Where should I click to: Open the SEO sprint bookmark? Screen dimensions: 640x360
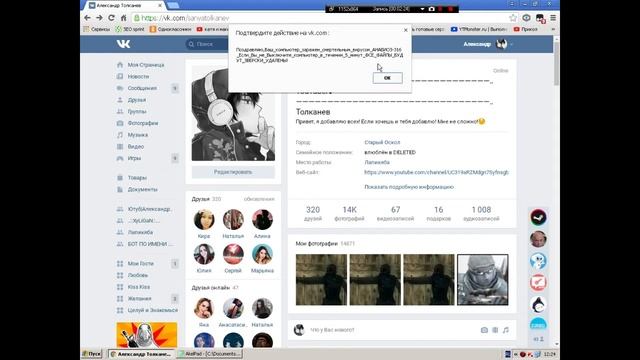pos(130,29)
